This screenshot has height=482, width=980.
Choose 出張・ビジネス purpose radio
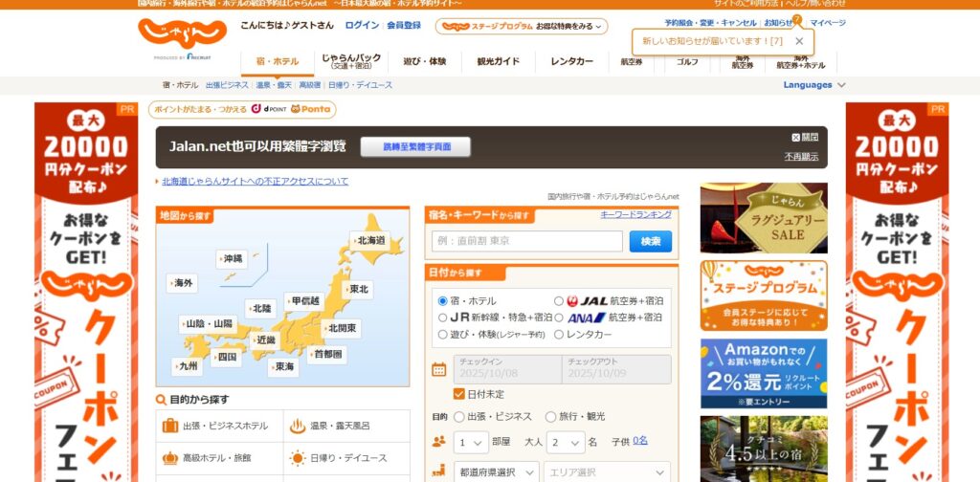click(459, 416)
